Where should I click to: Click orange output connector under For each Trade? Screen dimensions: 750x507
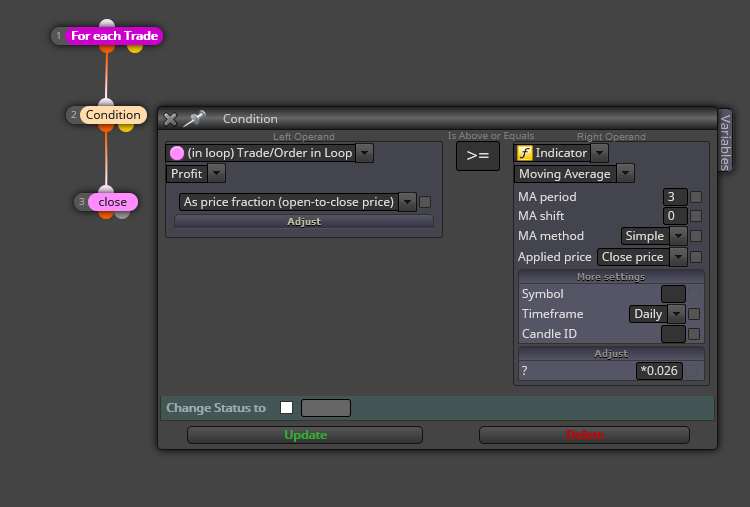(107, 48)
